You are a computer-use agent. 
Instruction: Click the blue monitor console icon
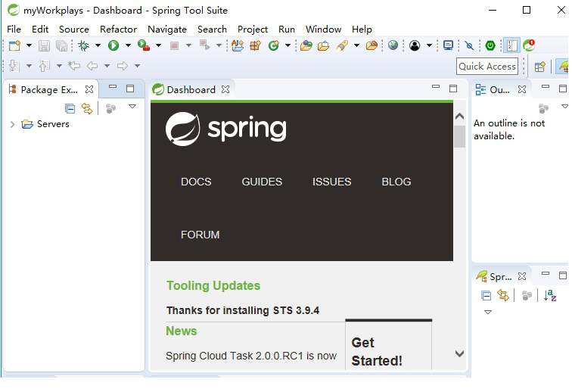(x=448, y=45)
